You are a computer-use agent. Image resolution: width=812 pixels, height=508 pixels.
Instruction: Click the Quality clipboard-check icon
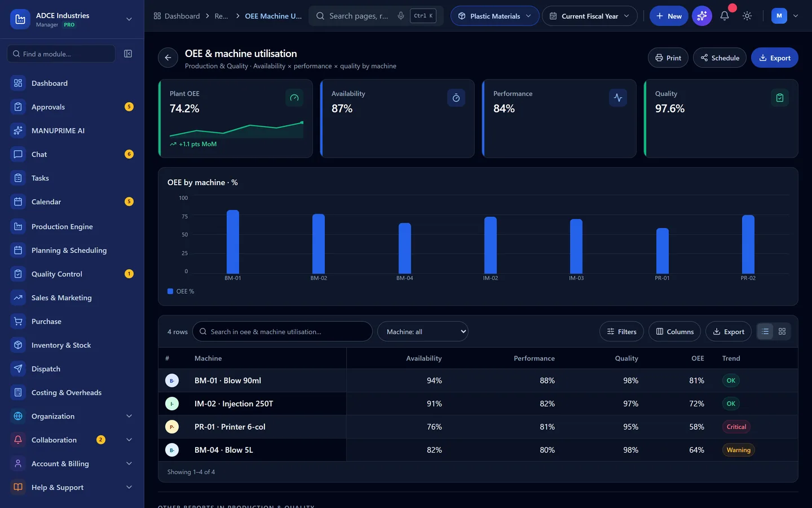click(x=780, y=98)
